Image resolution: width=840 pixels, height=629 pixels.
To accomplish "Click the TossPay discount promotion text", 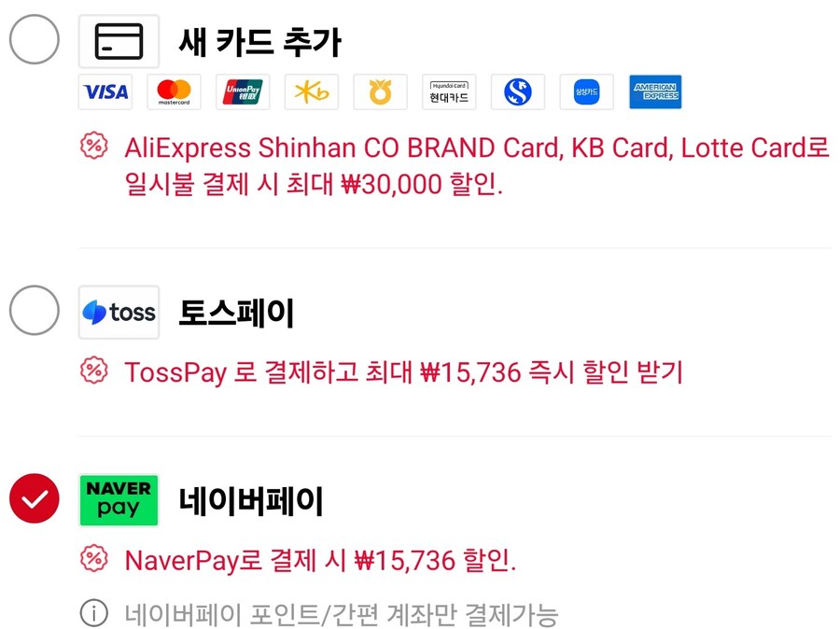I will pyautogui.click(x=403, y=372).
